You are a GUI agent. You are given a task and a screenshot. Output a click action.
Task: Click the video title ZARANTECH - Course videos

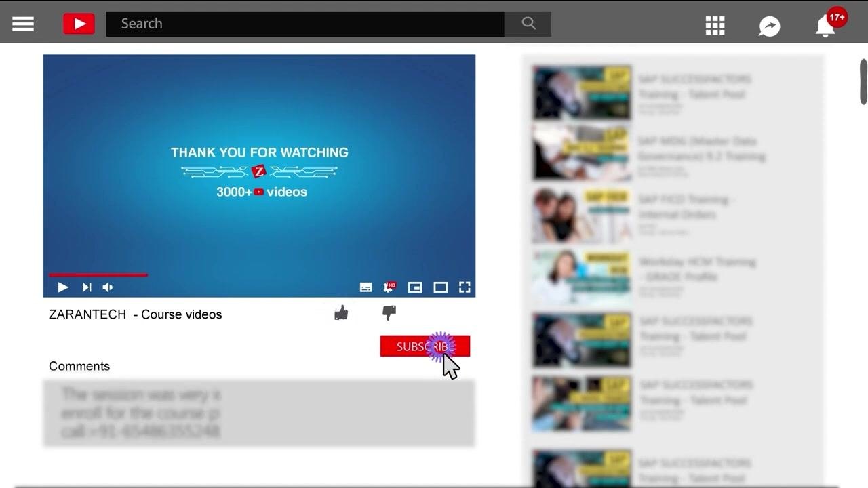[136, 314]
